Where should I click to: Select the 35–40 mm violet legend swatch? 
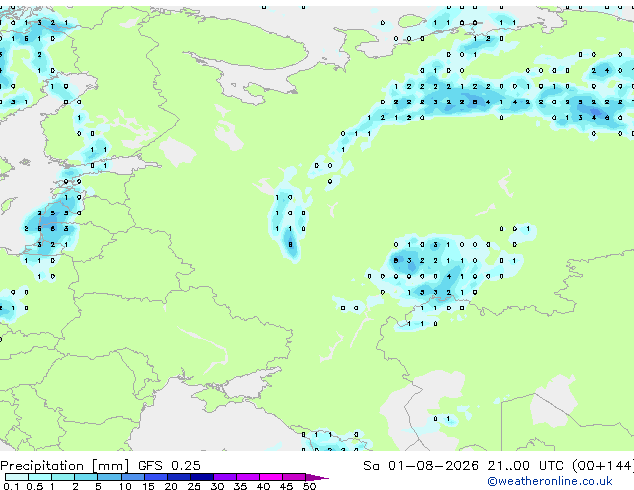(x=248, y=477)
